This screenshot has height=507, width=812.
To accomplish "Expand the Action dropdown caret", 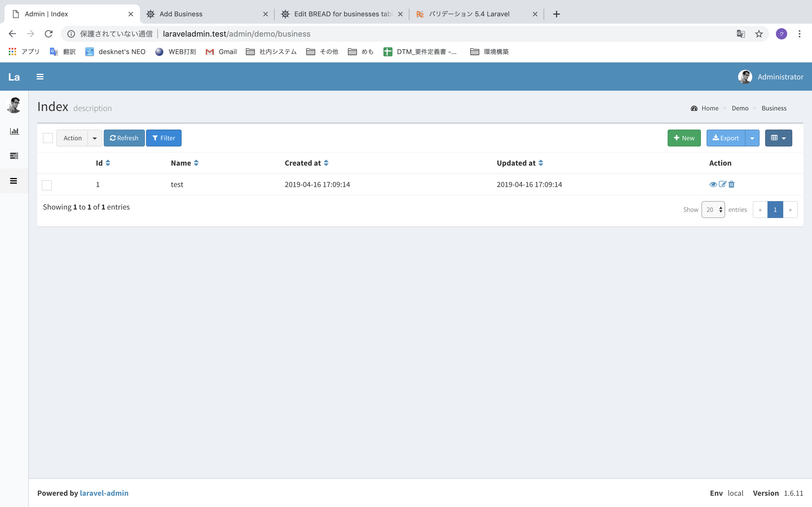I will tap(95, 138).
